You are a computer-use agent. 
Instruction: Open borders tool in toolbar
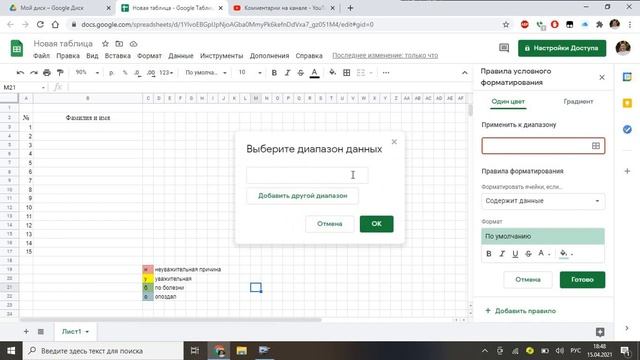pos(347,73)
